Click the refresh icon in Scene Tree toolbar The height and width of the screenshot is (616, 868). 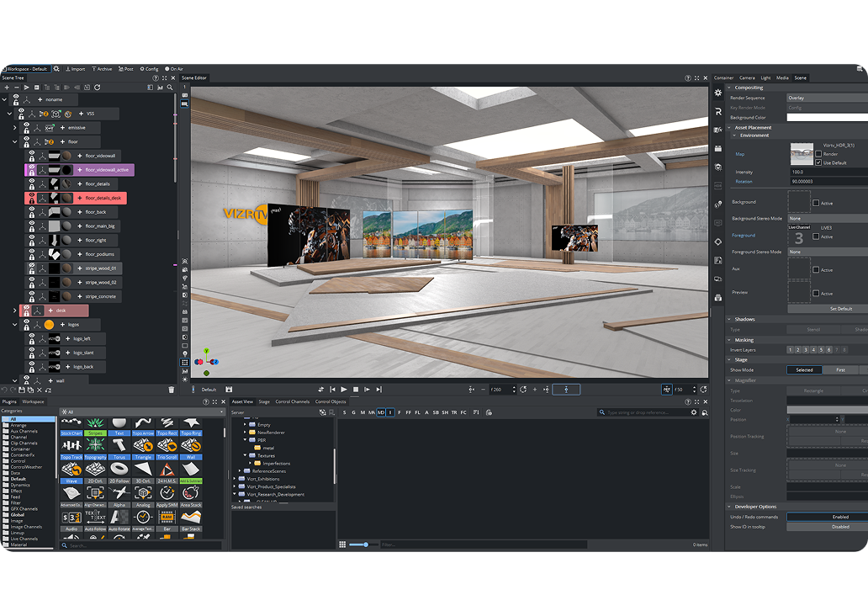coord(98,88)
